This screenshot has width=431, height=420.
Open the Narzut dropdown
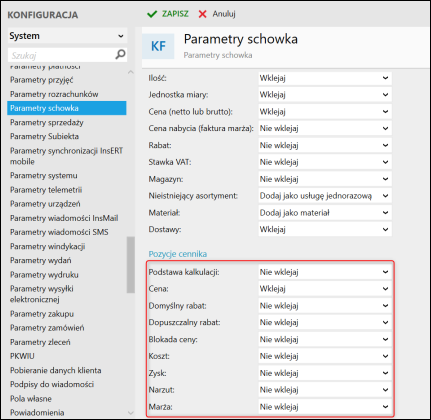[x=325, y=390]
